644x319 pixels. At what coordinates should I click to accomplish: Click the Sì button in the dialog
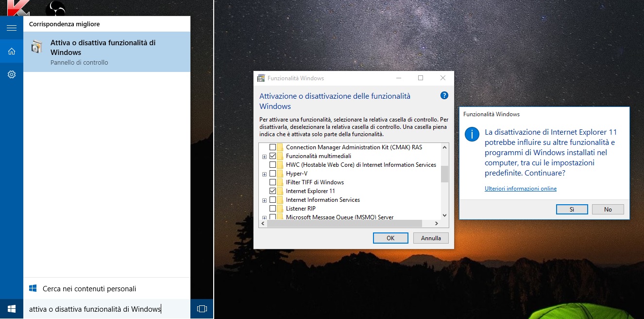[x=572, y=209]
